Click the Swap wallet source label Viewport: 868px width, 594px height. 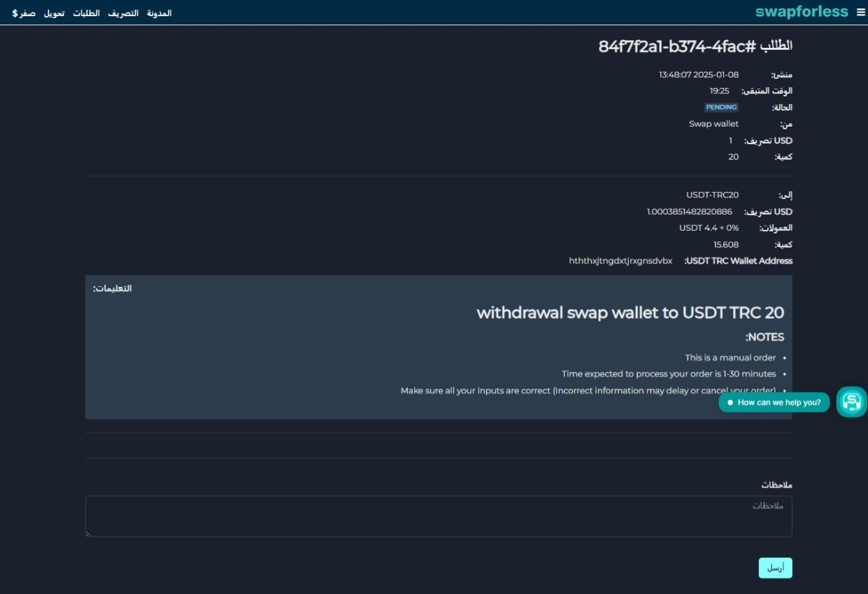click(x=713, y=123)
